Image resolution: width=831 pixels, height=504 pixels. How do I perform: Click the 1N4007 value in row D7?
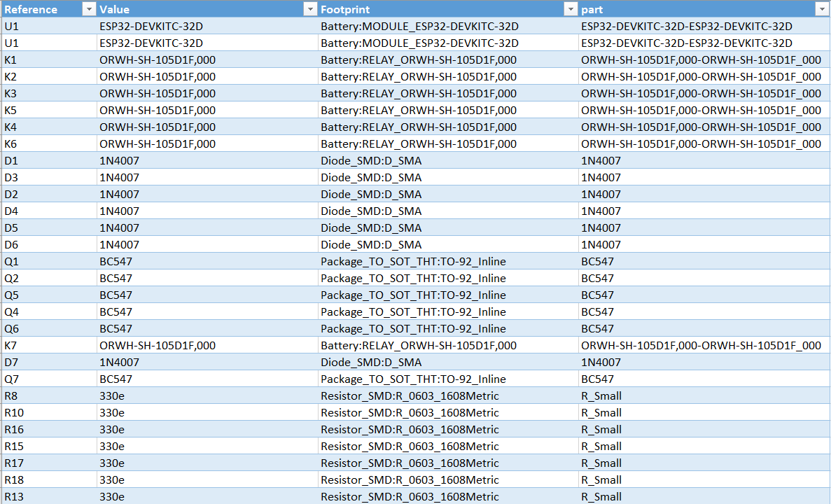pyautogui.click(x=119, y=363)
